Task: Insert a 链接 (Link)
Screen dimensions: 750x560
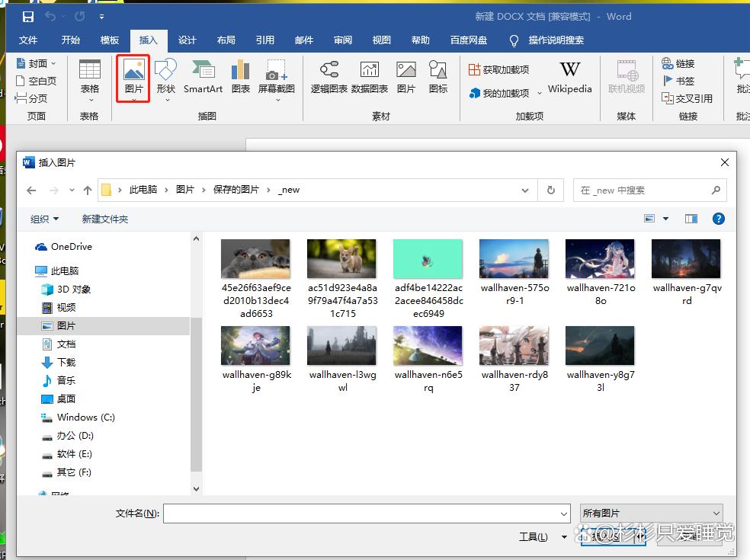Action: click(678, 64)
